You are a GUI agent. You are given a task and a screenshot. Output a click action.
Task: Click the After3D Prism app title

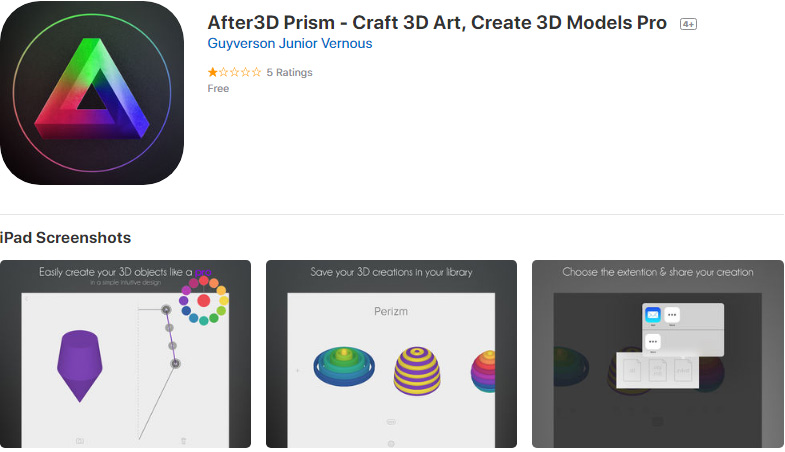click(437, 23)
